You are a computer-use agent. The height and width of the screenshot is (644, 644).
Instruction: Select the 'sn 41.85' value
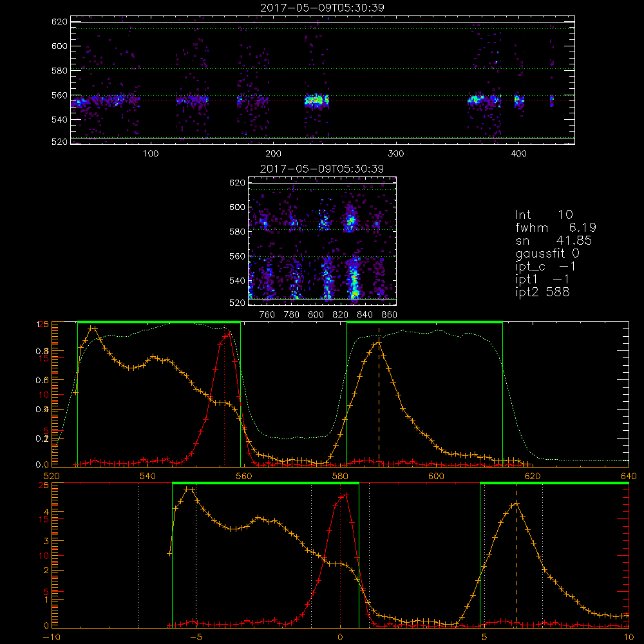point(554,241)
